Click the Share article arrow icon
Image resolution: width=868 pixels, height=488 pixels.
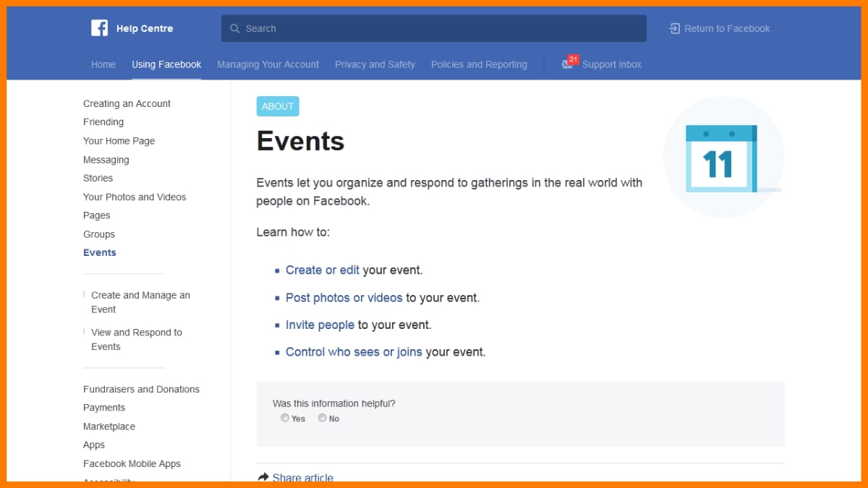pyautogui.click(x=264, y=477)
